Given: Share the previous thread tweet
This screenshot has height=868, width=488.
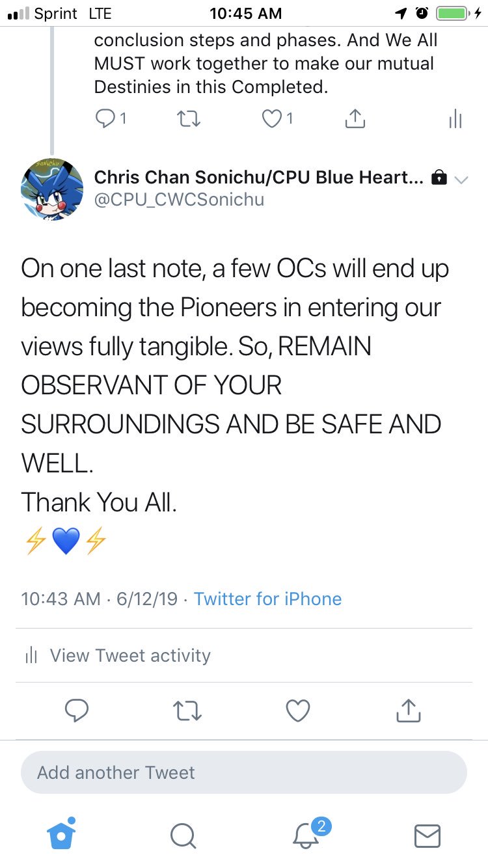Looking at the screenshot, I should pos(354,118).
